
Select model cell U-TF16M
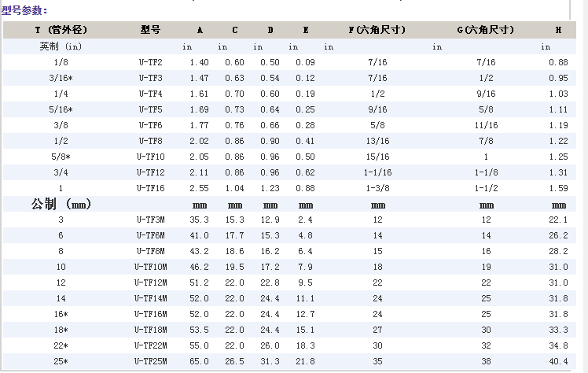pos(150,315)
